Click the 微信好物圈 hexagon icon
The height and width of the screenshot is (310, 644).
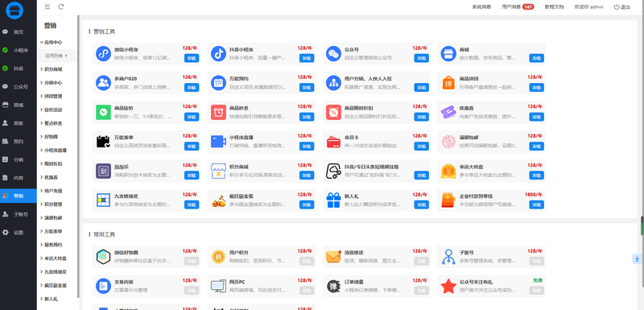[x=104, y=257]
